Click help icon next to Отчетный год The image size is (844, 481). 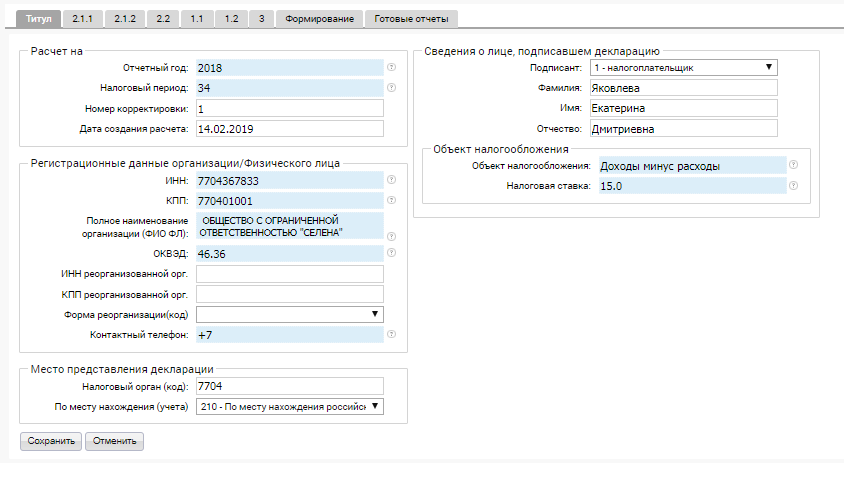[392, 68]
